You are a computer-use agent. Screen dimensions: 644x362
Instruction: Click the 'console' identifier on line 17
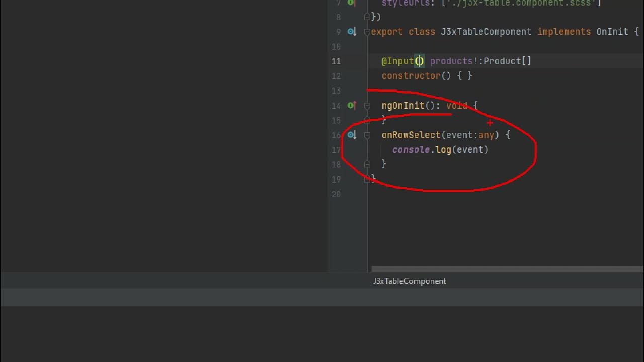pyautogui.click(x=411, y=150)
